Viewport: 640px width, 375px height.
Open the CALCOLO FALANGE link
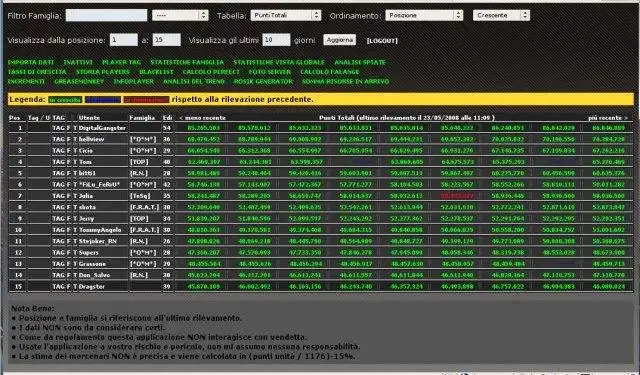pyautogui.click(x=330, y=72)
